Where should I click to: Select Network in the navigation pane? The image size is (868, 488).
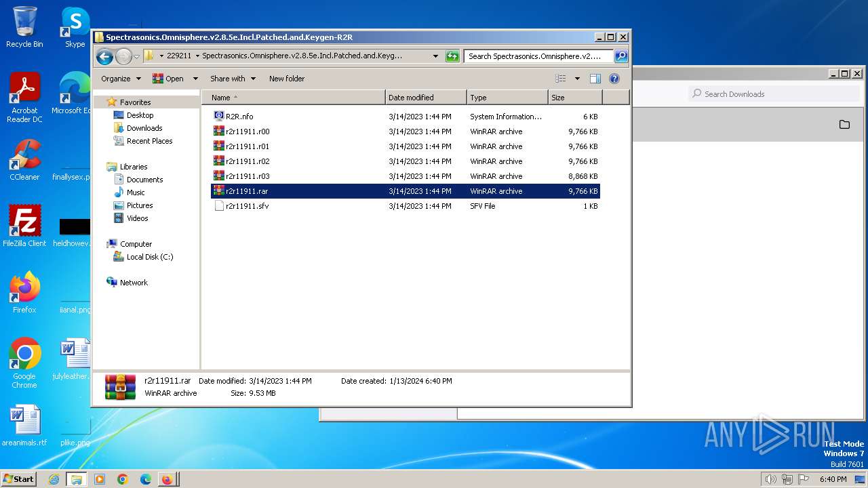134,283
